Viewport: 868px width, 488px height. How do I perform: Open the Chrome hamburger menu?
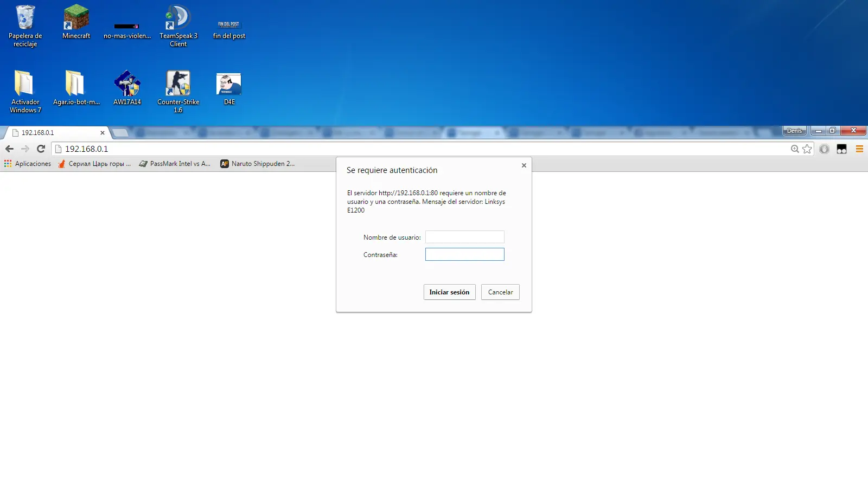click(859, 149)
